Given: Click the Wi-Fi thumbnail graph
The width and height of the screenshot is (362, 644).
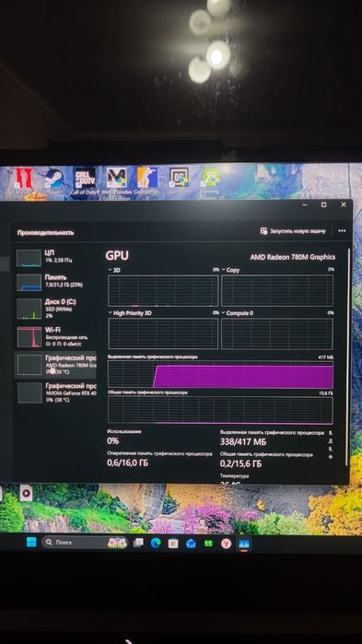Looking at the screenshot, I should coord(29,337).
